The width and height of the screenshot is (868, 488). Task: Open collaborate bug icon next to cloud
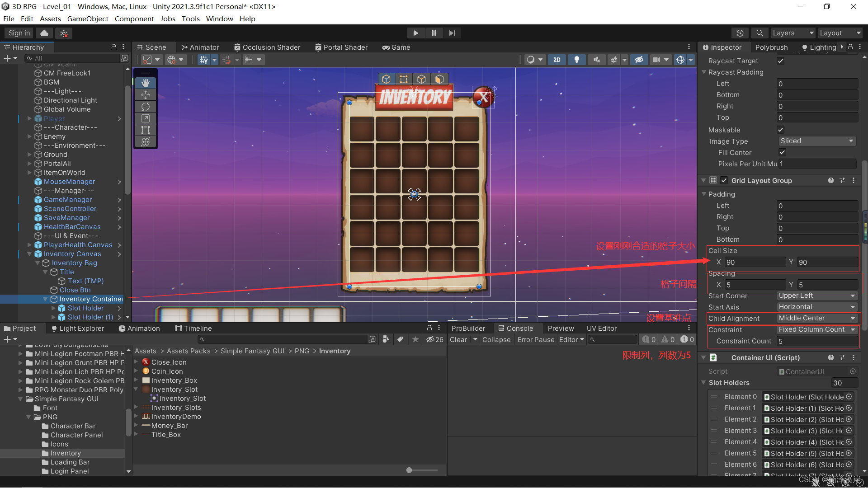click(64, 33)
